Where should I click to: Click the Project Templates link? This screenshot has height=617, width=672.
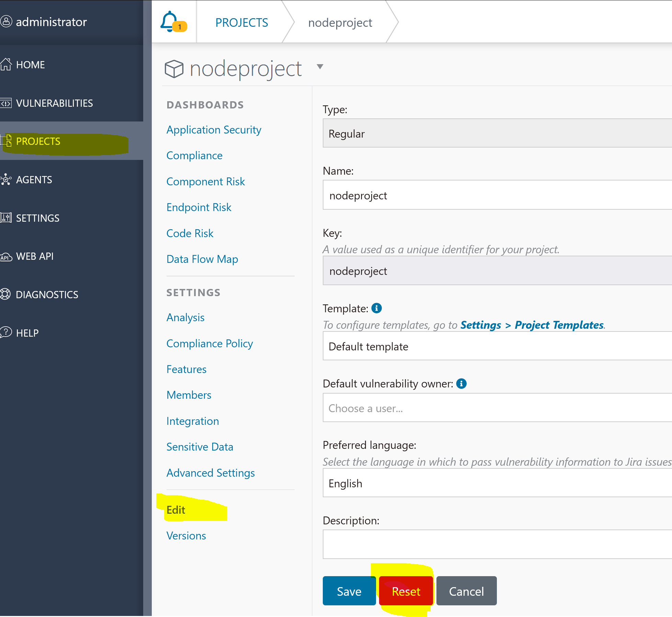(x=558, y=325)
